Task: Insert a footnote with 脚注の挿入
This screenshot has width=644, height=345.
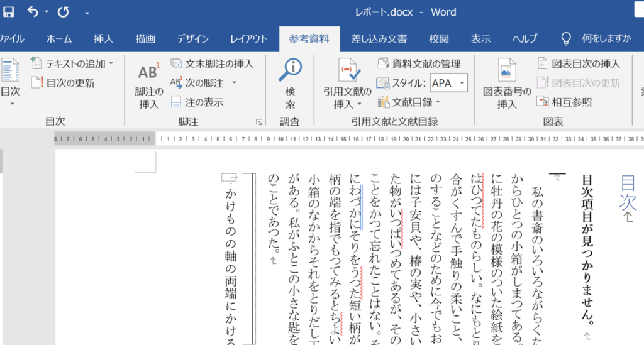Action: pos(148,85)
